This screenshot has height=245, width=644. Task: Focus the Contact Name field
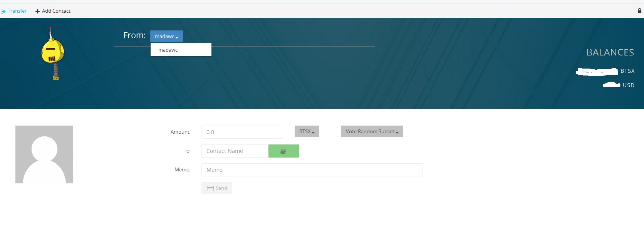click(x=235, y=151)
